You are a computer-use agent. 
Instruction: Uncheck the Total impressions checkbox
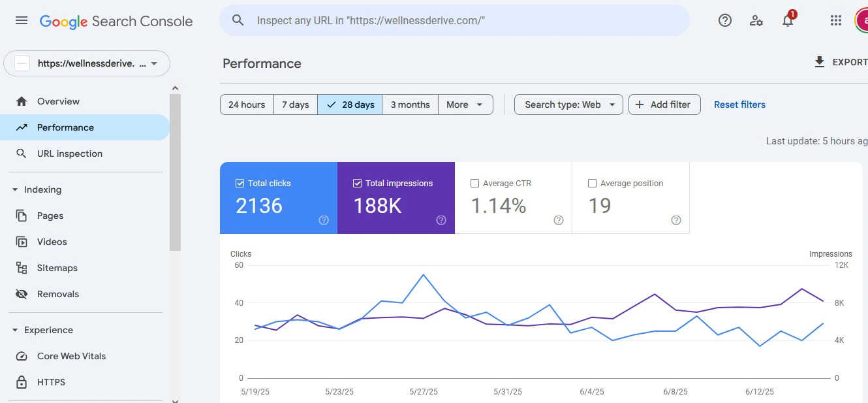pos(357,184)
